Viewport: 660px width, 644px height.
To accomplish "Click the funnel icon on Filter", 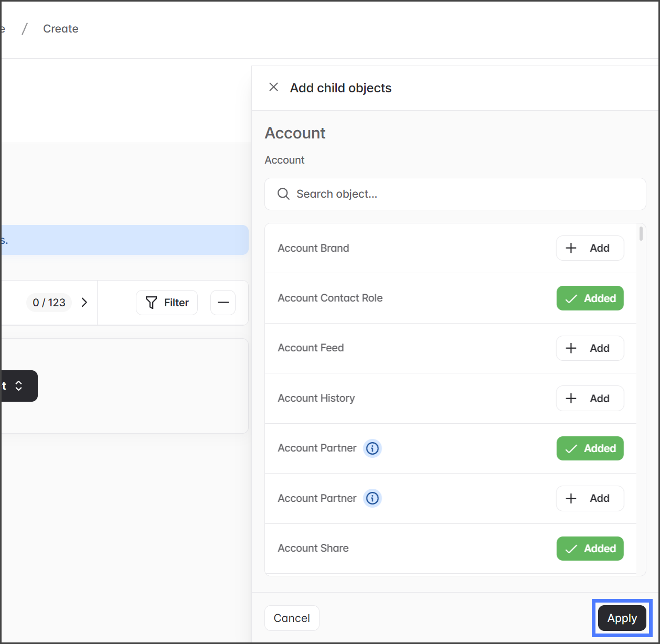I will coord(151,303).
